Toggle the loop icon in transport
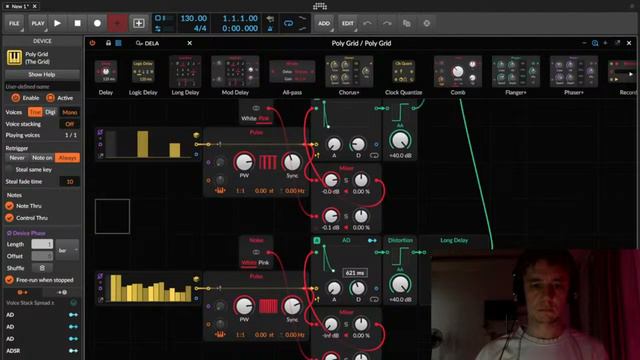Image resolution: width=640 pixels, height=360 pixels. pos(288,23)
